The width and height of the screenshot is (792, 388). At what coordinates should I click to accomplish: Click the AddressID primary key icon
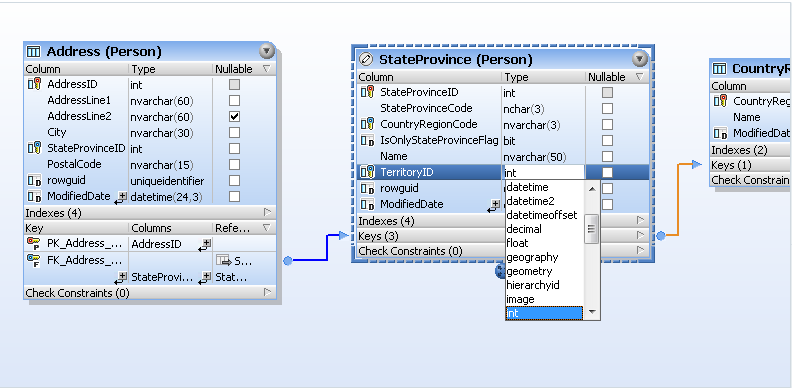34,84
